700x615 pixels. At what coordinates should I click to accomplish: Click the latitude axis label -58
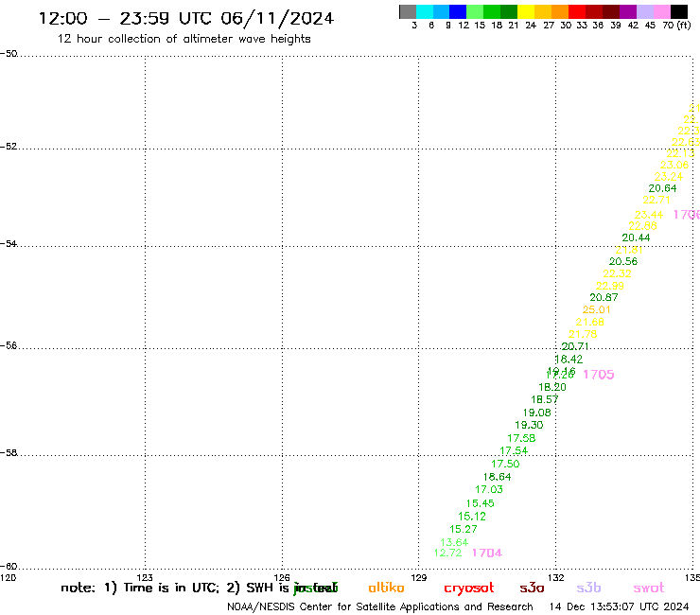[x=9, y=453]
